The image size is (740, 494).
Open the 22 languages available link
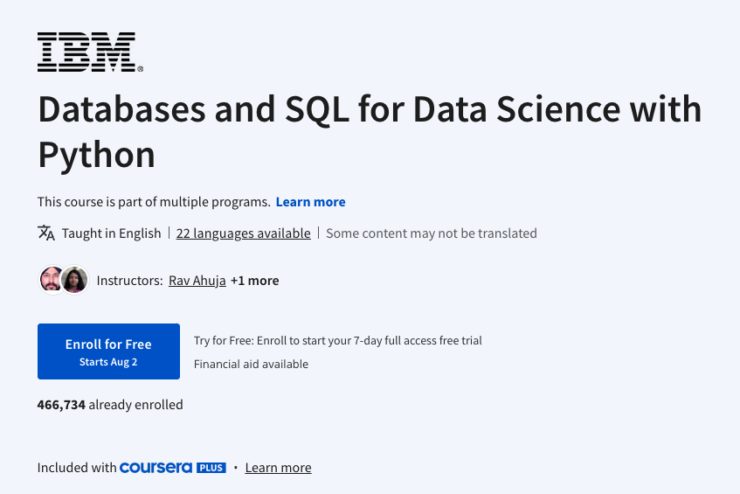pyautogui.click(x=243, y=233)
